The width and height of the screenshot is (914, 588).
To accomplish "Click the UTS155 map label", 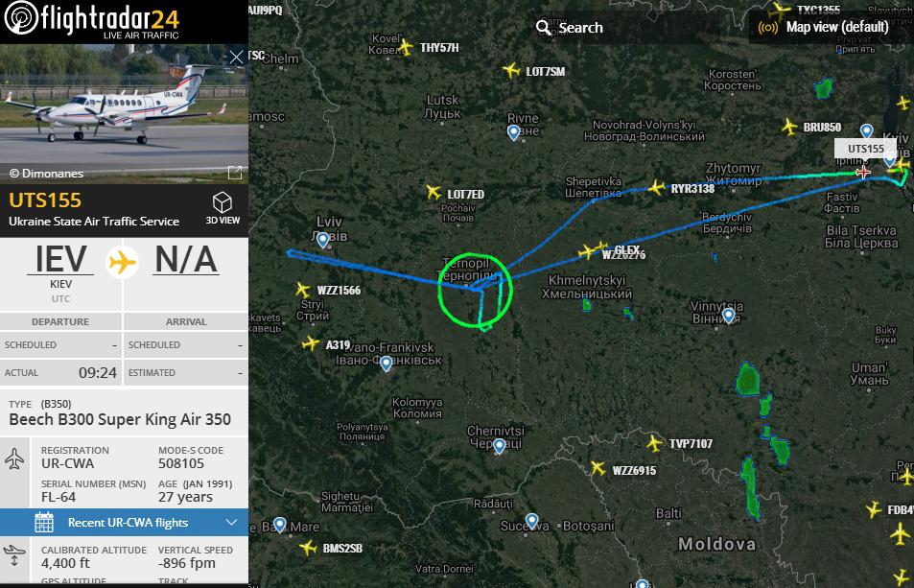I will point(866,149).
